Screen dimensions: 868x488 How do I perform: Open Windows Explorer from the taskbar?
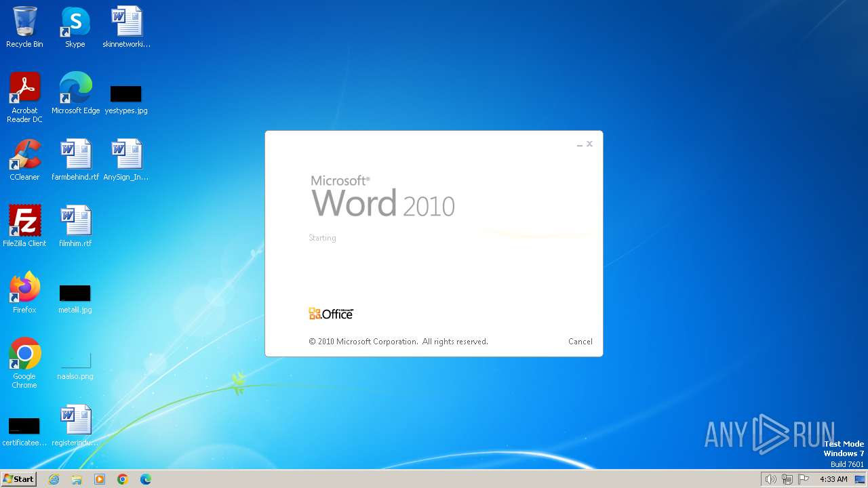point(77,479)
